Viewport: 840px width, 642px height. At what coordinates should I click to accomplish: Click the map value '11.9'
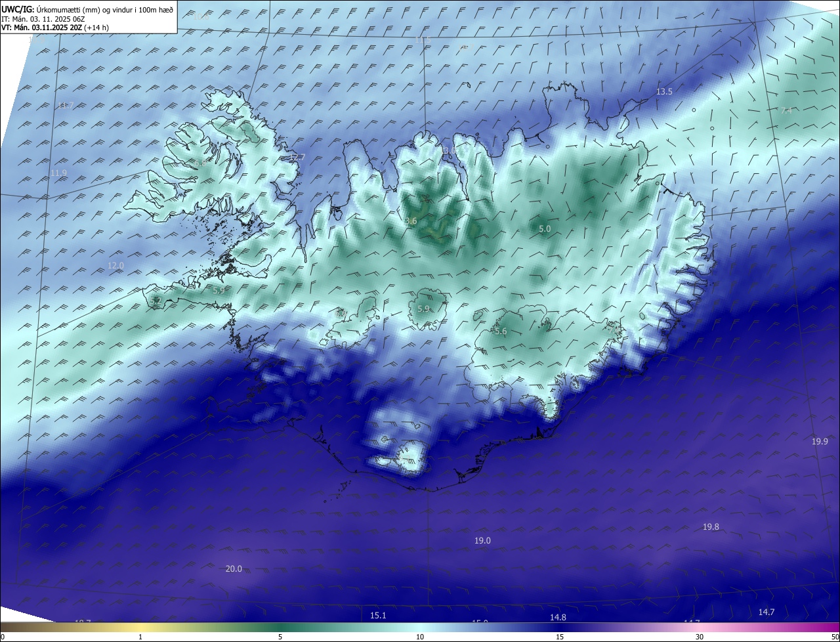point(58,173)
